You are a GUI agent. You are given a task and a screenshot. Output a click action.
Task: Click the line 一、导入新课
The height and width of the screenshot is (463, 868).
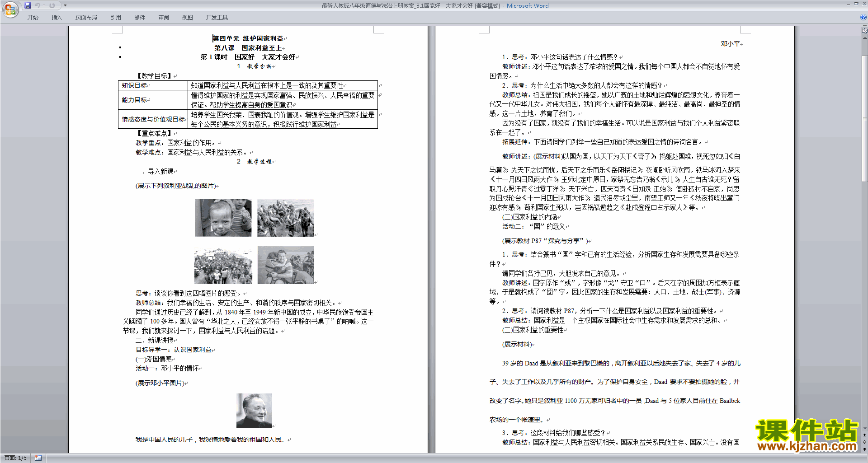[155, 171]
